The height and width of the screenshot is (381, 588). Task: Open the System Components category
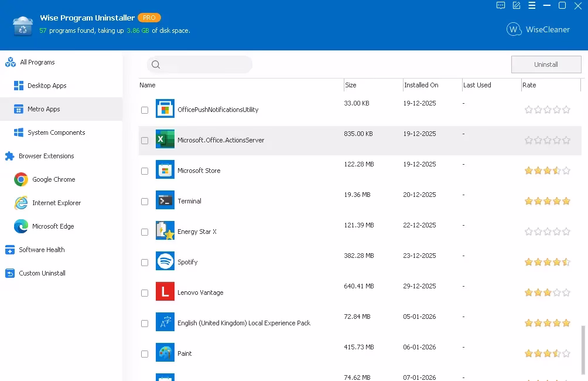[x=56, y=132]
